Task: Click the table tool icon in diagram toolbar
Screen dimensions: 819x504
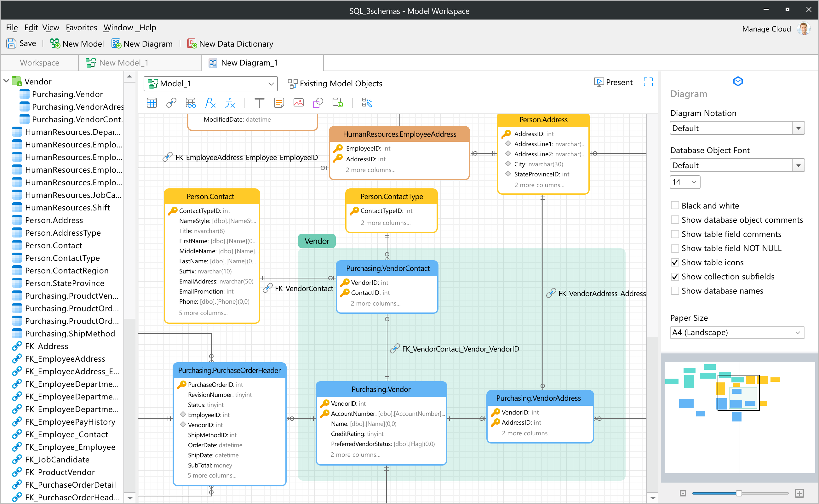Action: (x=152, y=103)
